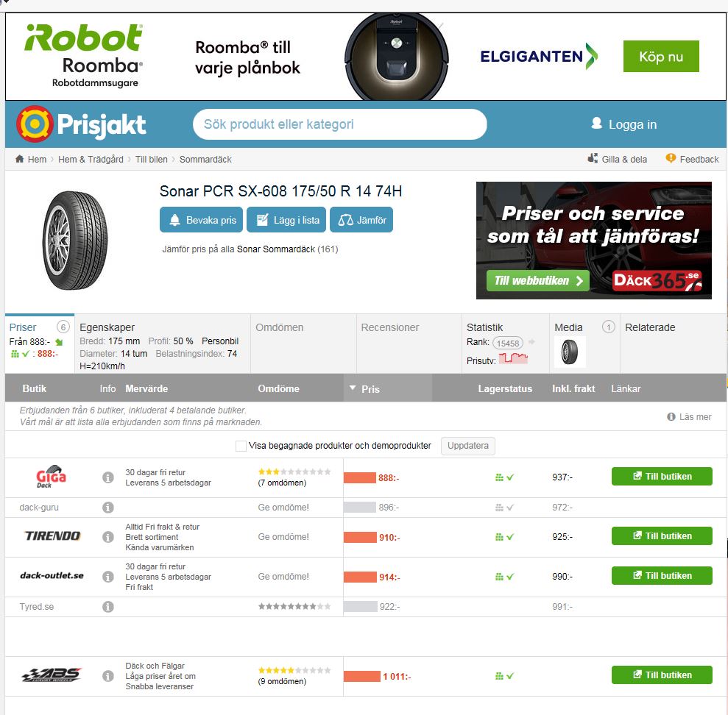The width and height of the screenshot is (728, 715).
Task: Click the Gilla & dela share icon
Action: coord(593,158)
